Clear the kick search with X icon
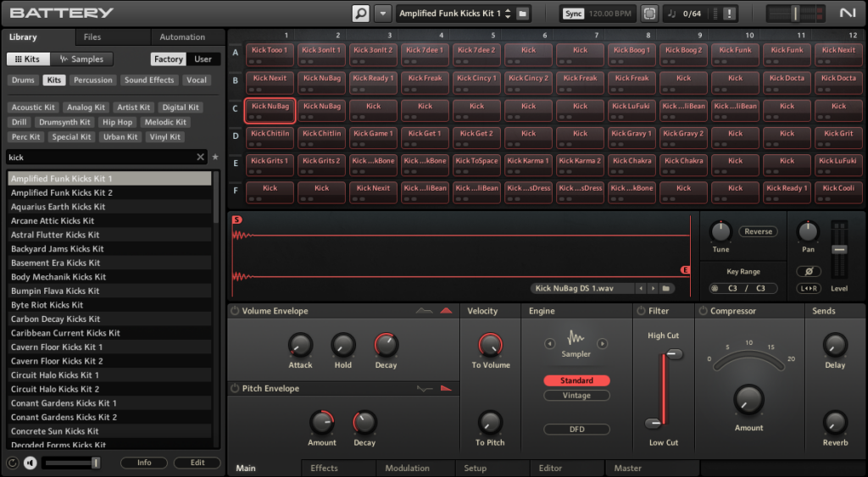 pos(201,157)
